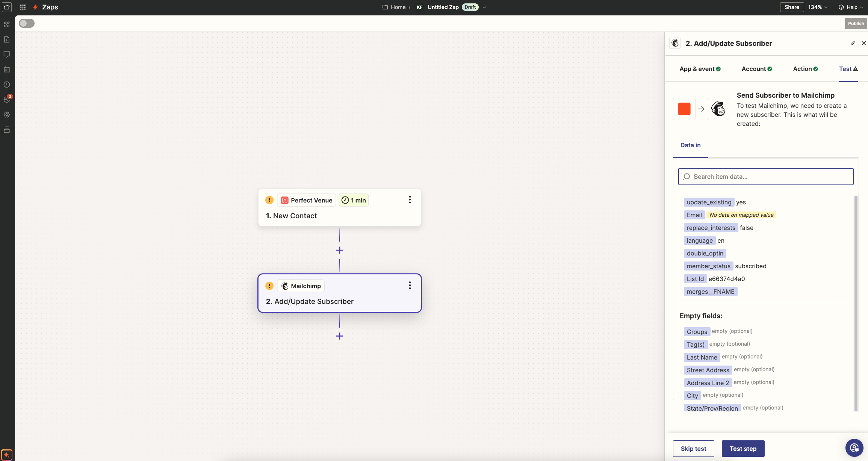Click the KF owner avatar
The width and height of the screenshot is (868, 461).
[419, 7]
